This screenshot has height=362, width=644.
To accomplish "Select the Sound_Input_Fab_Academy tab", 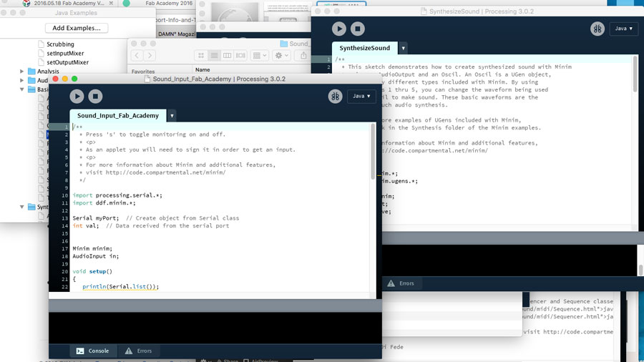I will tap(118, 116).
